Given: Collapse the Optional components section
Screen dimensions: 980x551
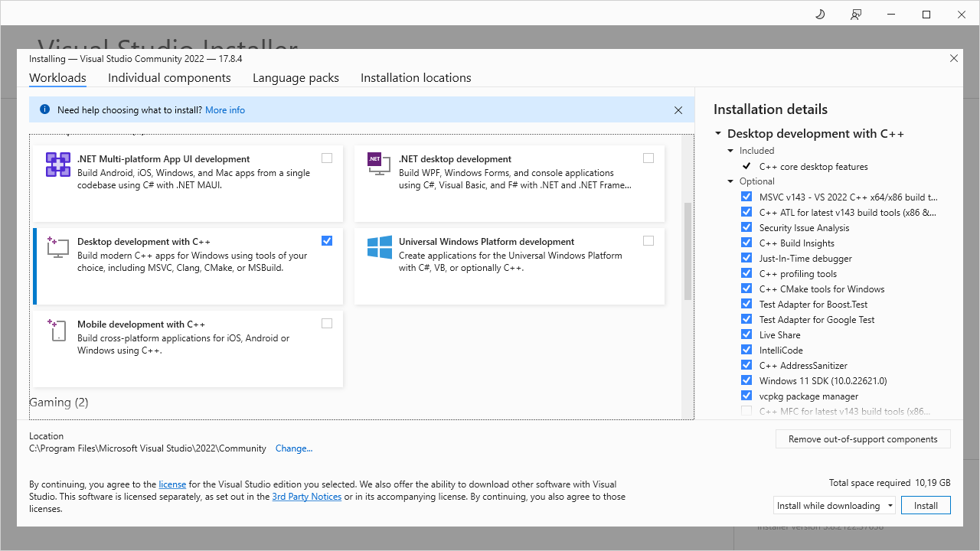Looking at the screenshot, I should coord(730,181).
